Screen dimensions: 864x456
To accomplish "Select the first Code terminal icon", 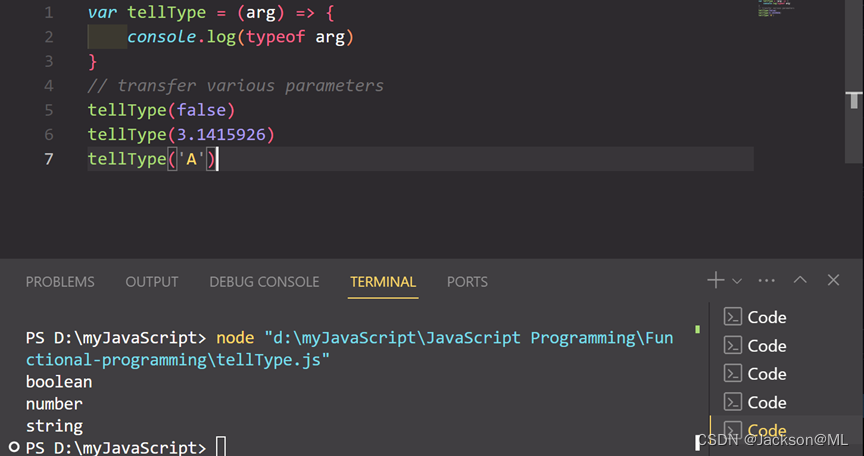I will point(733,317).
